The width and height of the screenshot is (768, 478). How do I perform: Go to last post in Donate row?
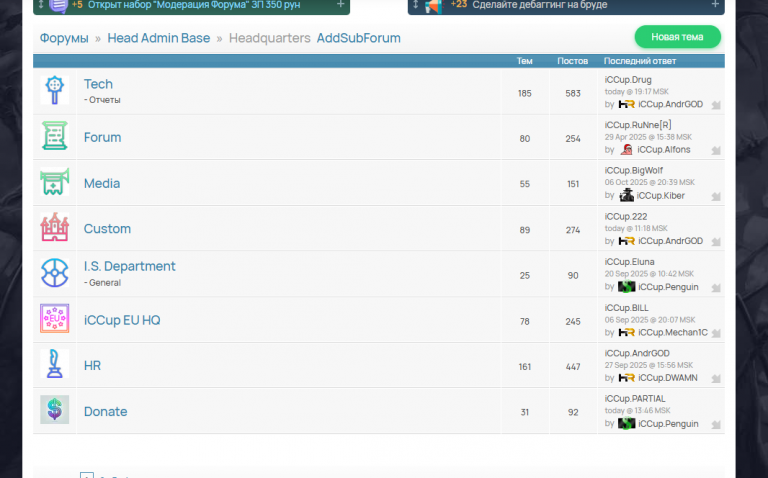pos(716,424)
